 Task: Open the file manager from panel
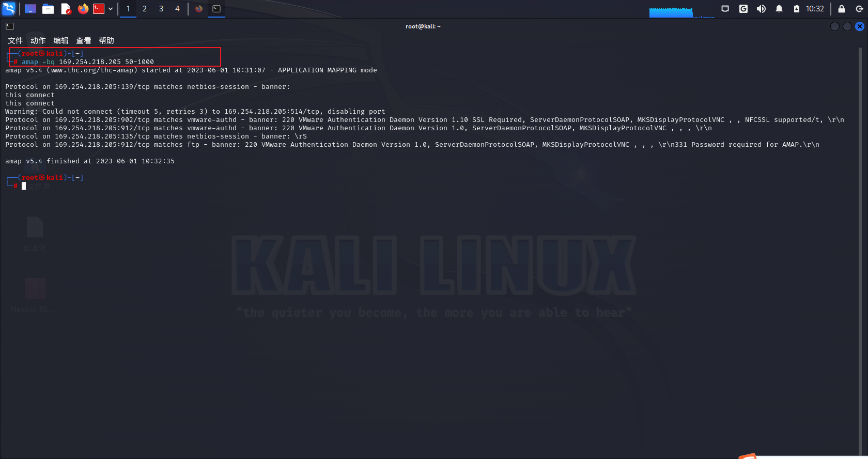pos(48,9)
